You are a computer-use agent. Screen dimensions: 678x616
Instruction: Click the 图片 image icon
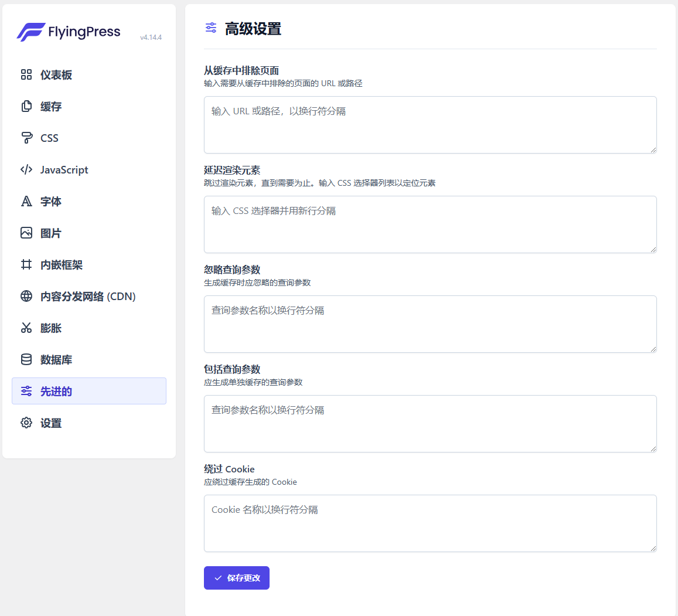pyautogui.click(x=26, y=233)
